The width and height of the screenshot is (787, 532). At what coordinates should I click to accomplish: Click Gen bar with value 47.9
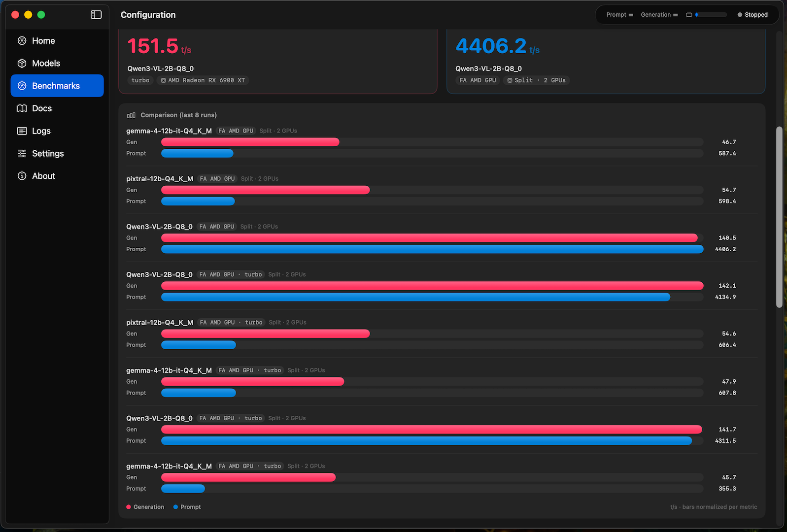click(x=253, y=382)
